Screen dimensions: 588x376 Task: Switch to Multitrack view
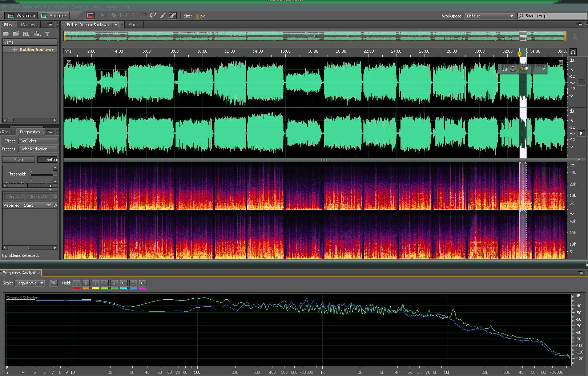[x=54, y=16]
